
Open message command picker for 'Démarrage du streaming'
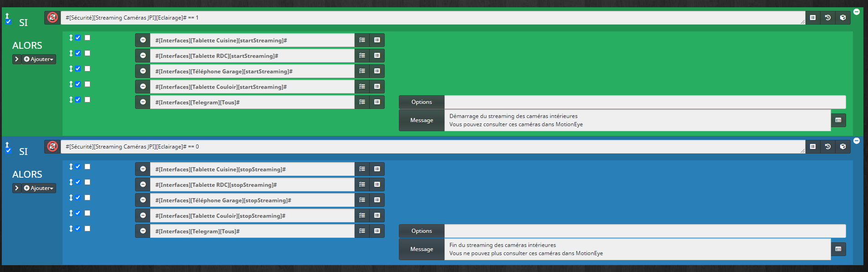coord(838,120)
